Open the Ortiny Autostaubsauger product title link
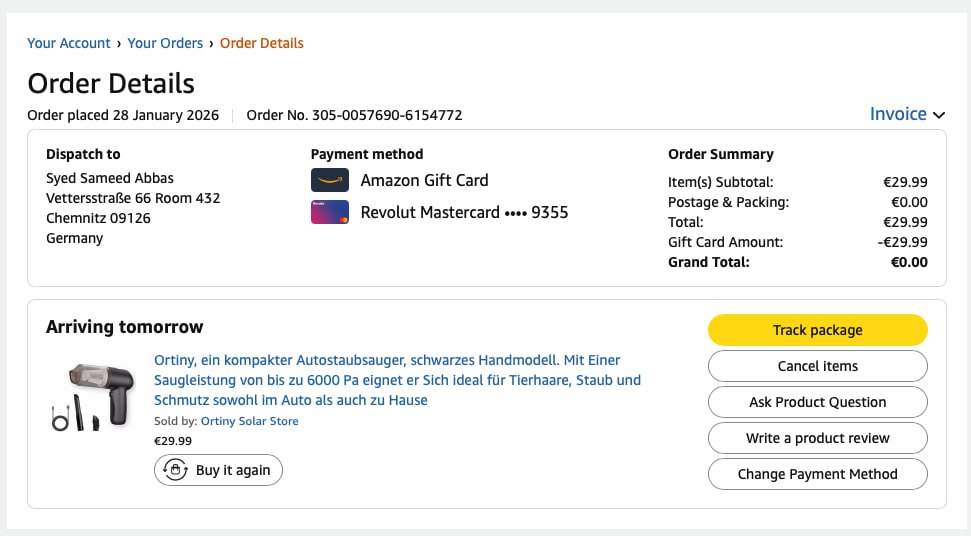The height and width of the screenshot is (536, 971). click(x=397, y=380)
